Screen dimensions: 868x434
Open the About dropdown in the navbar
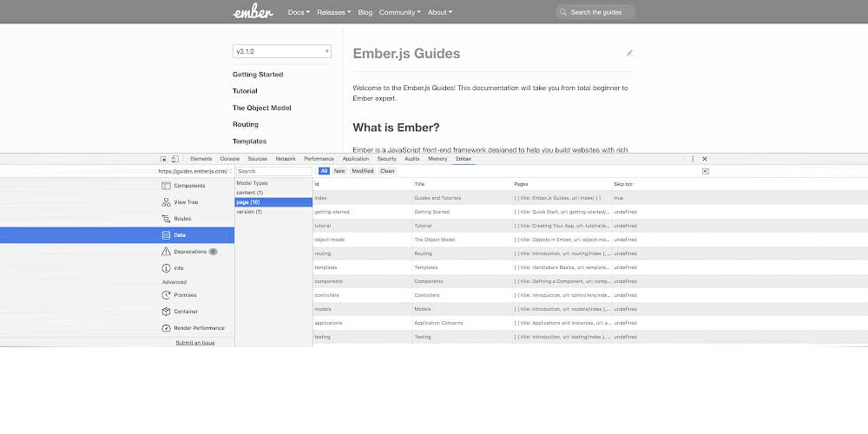[440, 12]
